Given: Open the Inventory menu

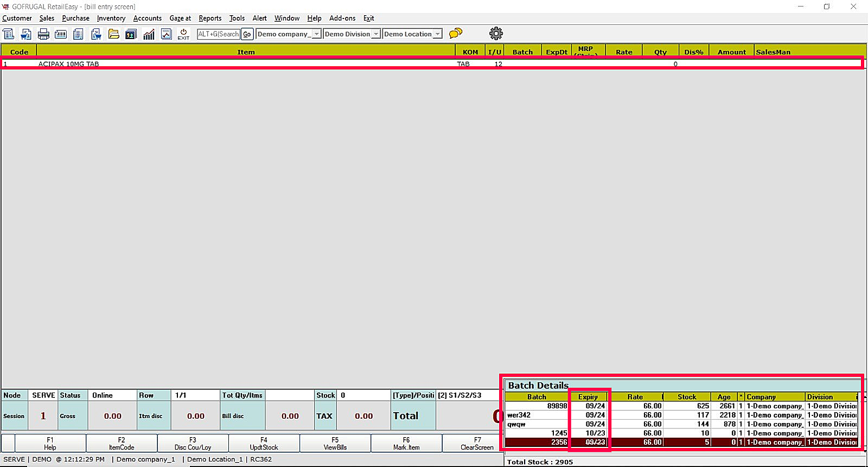Looking at the screenshot, I should (x=111, y=18).
